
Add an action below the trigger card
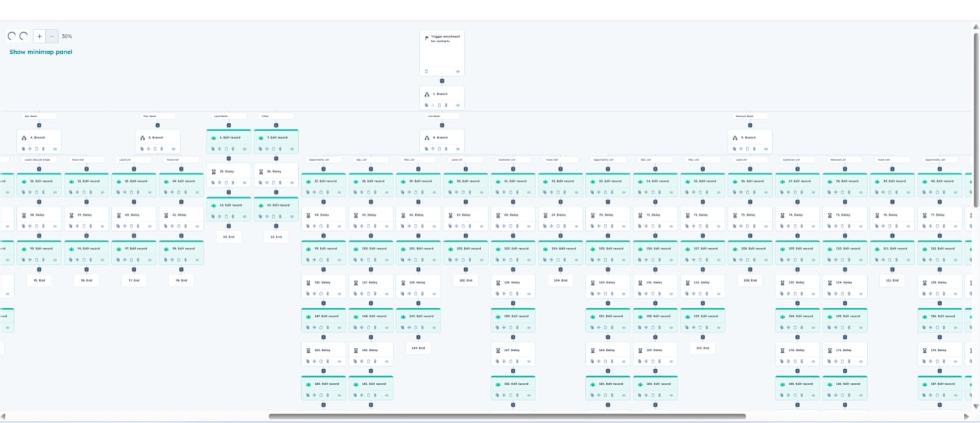coord(442,81)
